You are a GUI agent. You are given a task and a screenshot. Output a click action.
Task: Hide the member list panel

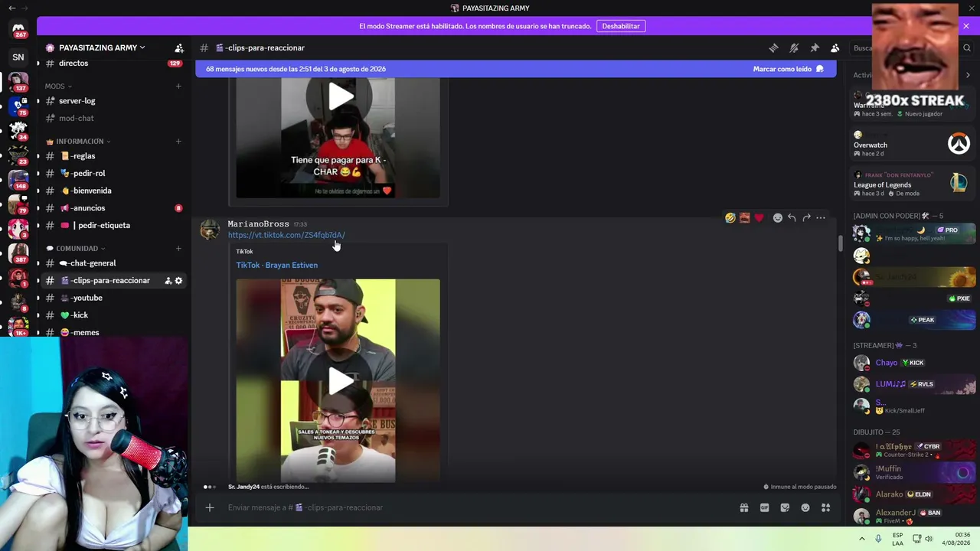[x=835, y=47]
